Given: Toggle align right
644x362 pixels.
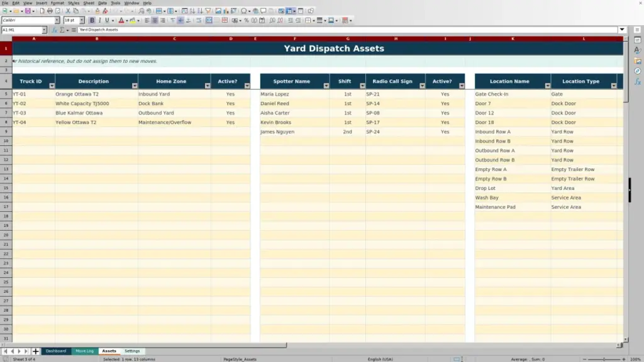Looking at the screenshot, I should click(163, 20).
